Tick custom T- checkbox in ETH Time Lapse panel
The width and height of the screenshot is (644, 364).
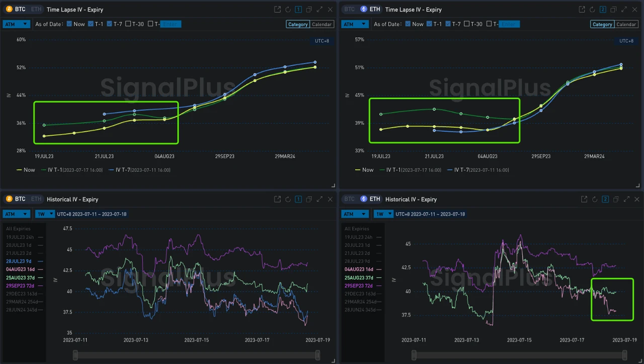pos(489,24)
